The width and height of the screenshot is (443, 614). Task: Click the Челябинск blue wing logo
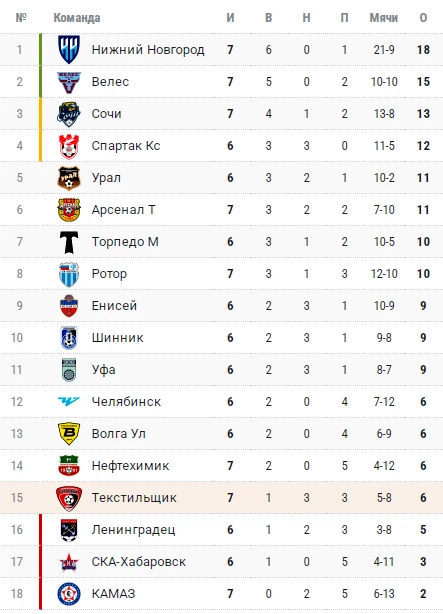[69, 401]
